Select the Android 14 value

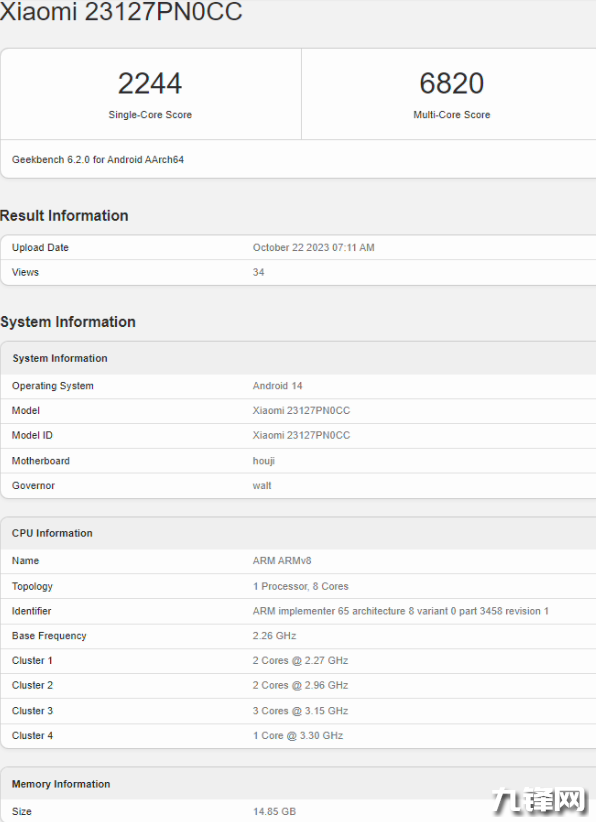(277, 386)
